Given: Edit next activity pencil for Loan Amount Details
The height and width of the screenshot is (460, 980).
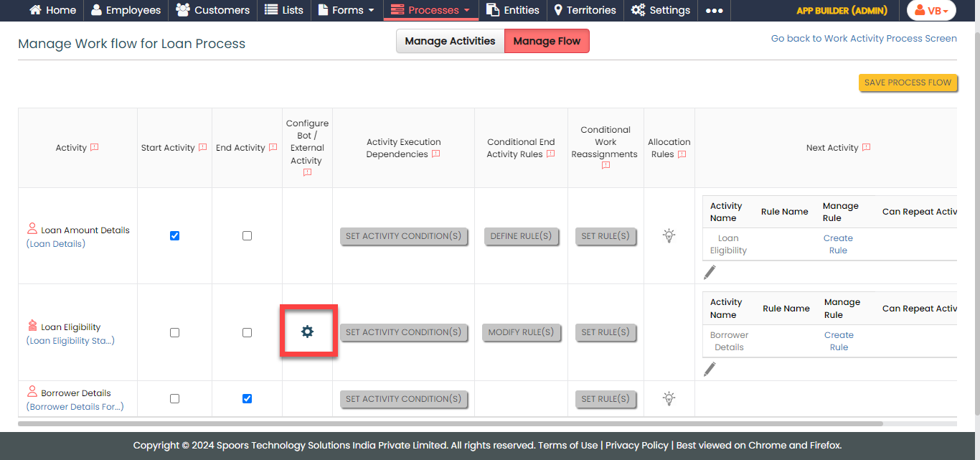Looking at the screenshot, I should (710, 272).
